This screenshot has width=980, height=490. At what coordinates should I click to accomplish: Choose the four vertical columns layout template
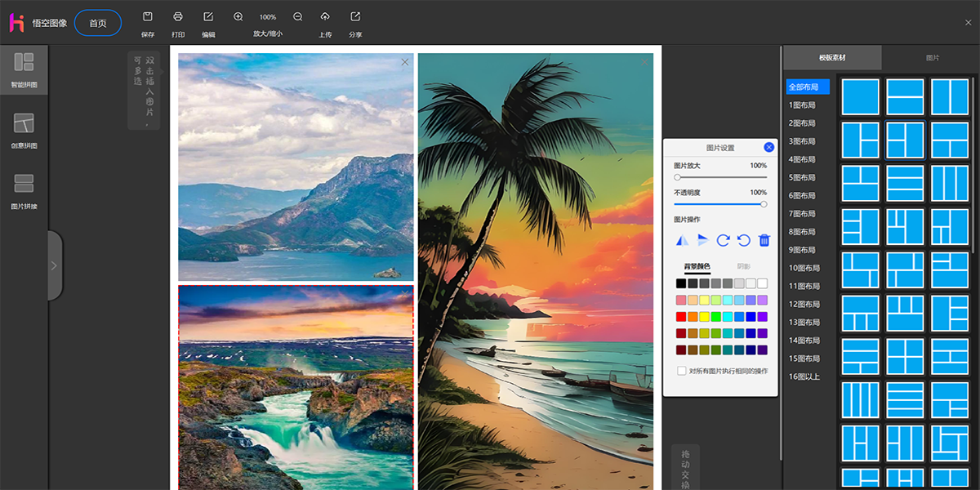(x=860, y=400)
